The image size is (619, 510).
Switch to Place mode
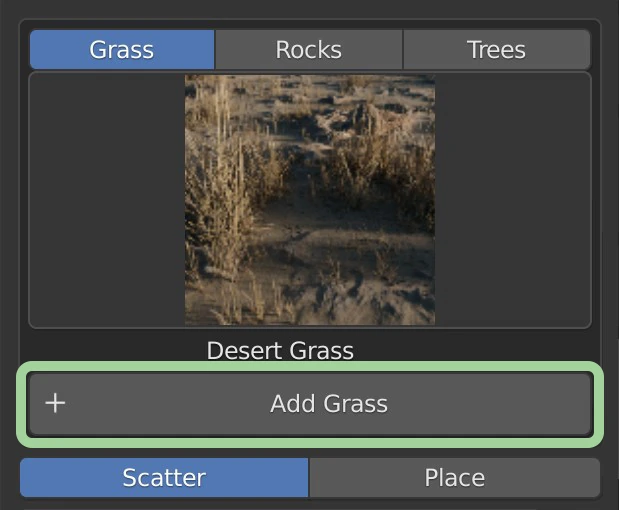coord(454,477)
